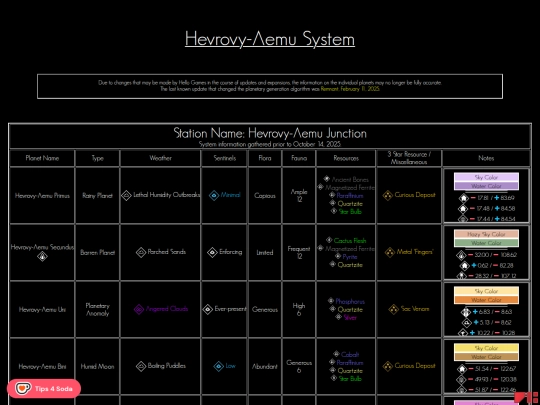
Task: Select the lavender Sky Color swatch for Primus
Action: 486,177
